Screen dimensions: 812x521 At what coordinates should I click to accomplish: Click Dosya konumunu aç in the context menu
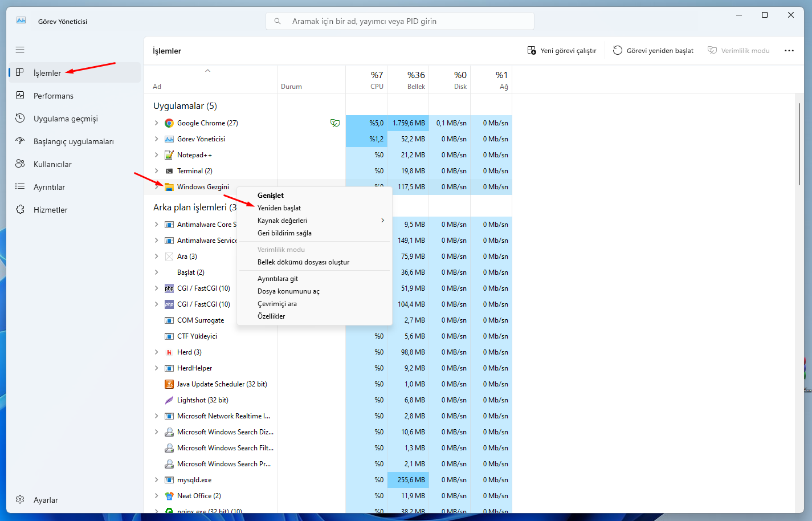288,291
